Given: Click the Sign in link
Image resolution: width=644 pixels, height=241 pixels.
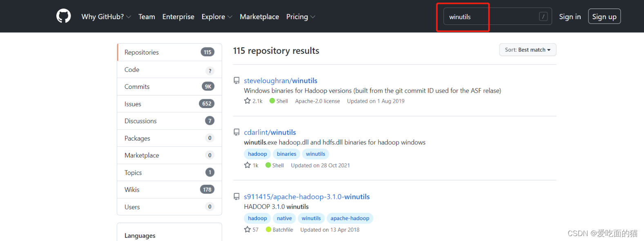Looking at the screenshot, I should tap(570, 17).
